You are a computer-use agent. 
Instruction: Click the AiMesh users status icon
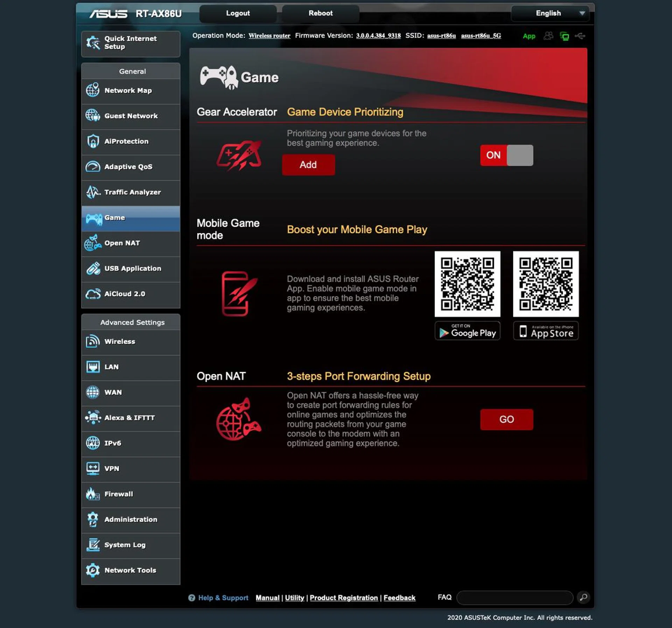548,36
